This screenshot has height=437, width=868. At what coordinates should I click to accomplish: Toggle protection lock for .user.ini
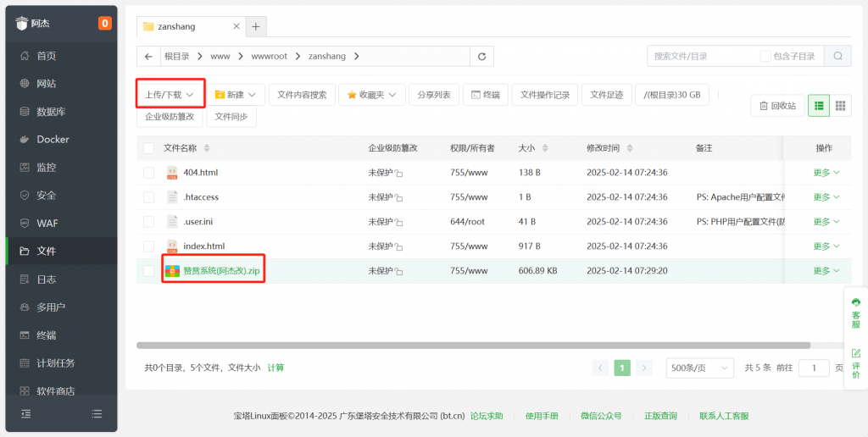point(398,223)
